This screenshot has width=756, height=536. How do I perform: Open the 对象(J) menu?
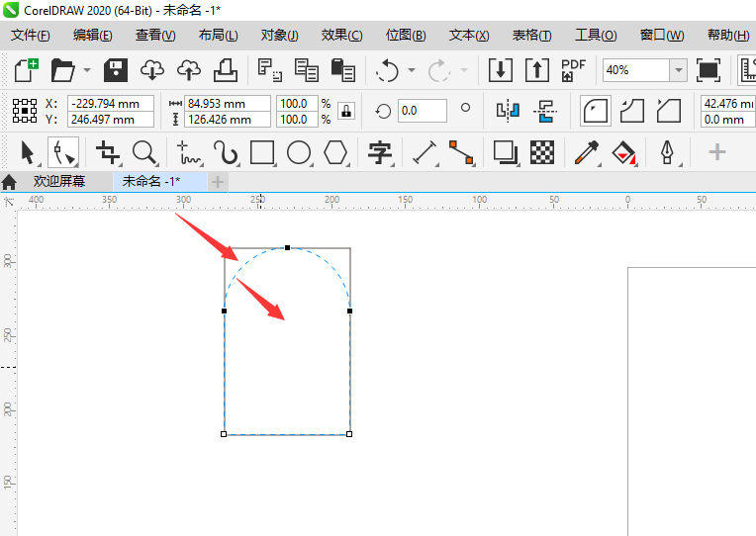click(280, 36)
